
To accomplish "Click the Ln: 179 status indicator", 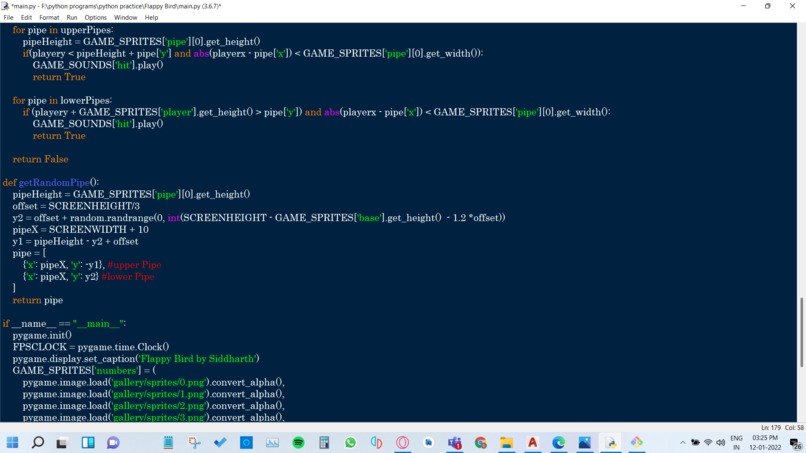I will 771,428.
